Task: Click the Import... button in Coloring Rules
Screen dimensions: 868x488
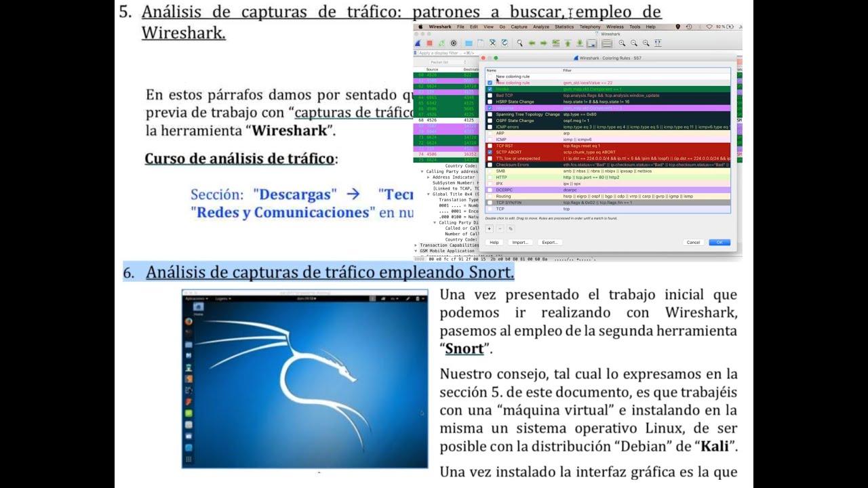Action: coord(520,242)
